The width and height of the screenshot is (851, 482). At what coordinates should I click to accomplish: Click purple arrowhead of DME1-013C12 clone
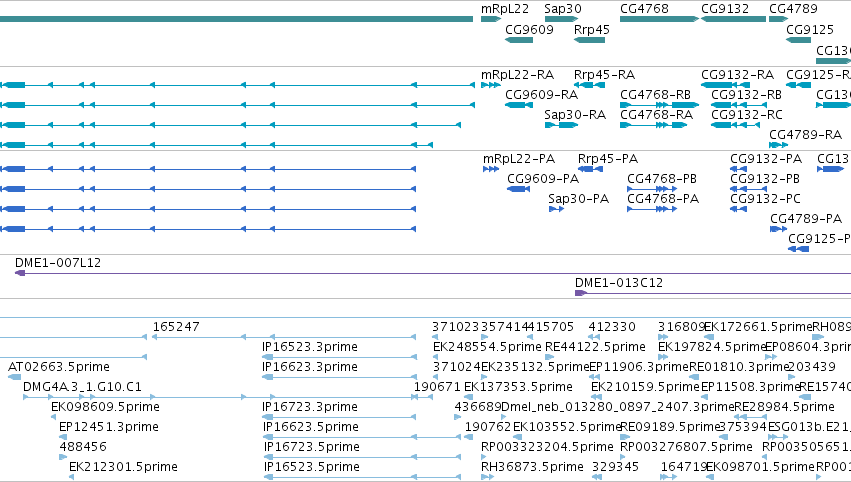581,293
